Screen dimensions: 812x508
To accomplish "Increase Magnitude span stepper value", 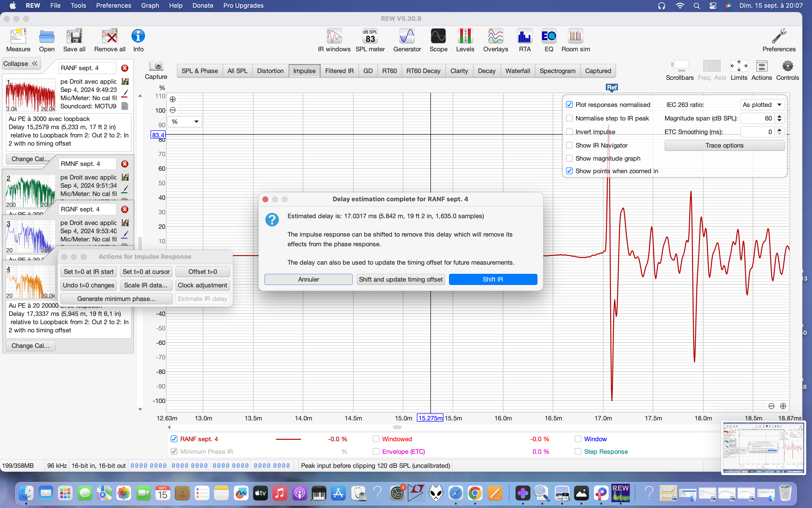I will (779, 116).
